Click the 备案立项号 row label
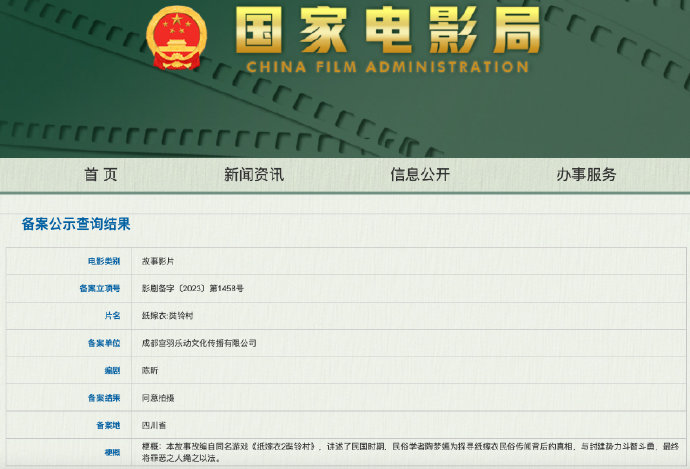This screenshot has height=469, width=690. coord(100,289)
